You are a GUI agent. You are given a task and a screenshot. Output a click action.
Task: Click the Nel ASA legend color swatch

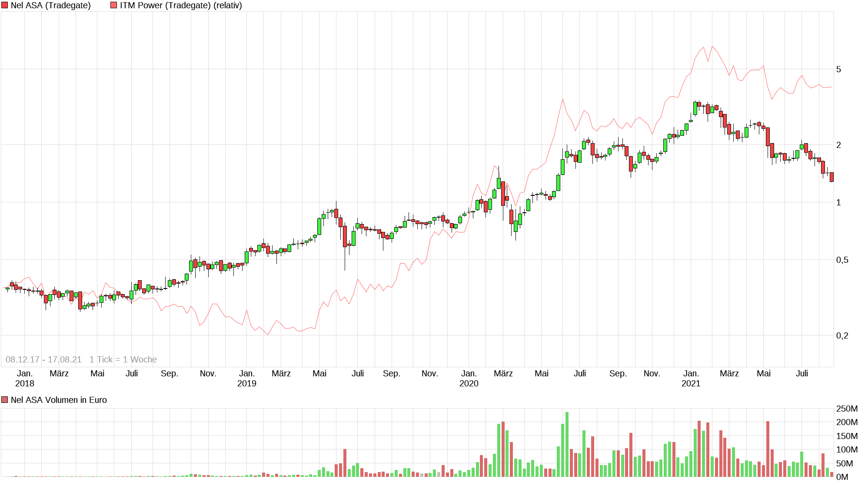(x=5, y=5)
